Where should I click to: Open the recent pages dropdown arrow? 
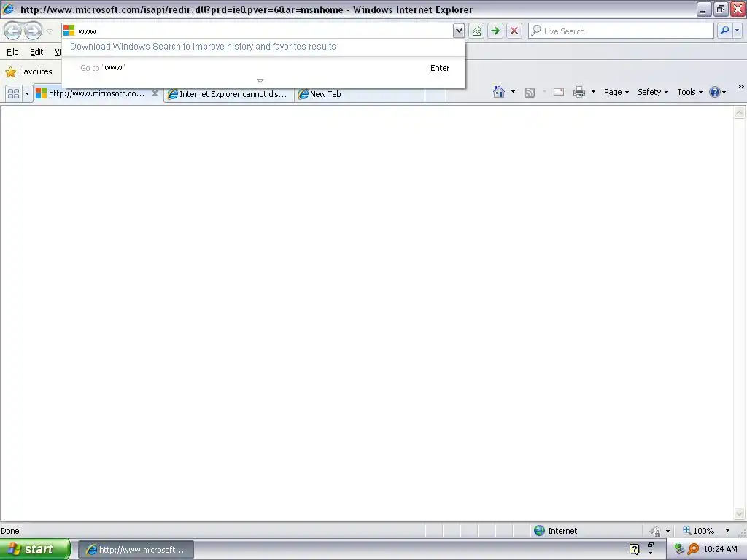49,31
